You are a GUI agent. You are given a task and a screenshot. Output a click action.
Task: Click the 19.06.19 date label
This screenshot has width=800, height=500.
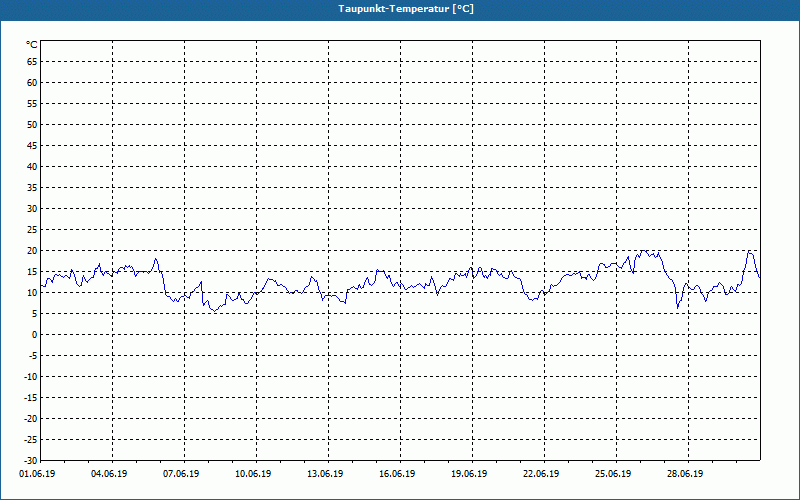pos(469,474)
